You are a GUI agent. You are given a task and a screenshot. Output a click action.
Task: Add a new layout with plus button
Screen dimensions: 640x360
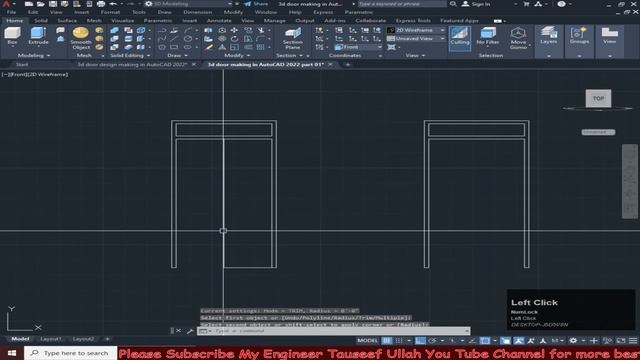pos(107,339)
